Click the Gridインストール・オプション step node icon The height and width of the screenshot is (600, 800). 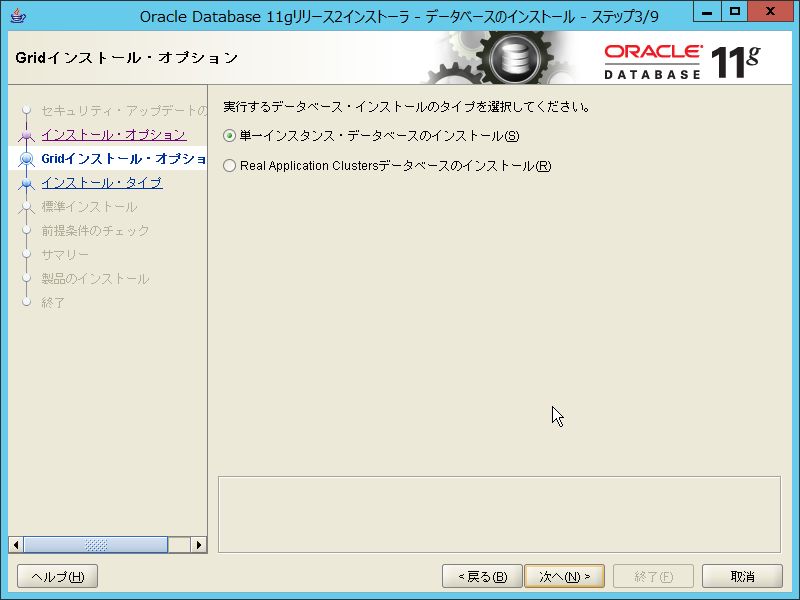(x=27, y=159)
